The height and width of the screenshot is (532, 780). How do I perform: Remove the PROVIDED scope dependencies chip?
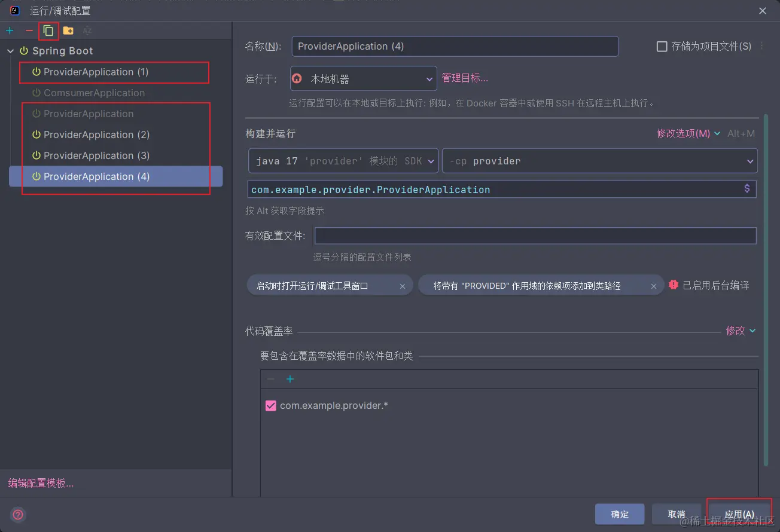click(x=654, y=286)
